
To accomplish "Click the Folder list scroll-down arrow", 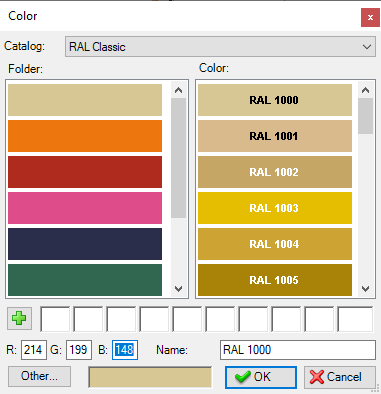I will coord(179,289).
